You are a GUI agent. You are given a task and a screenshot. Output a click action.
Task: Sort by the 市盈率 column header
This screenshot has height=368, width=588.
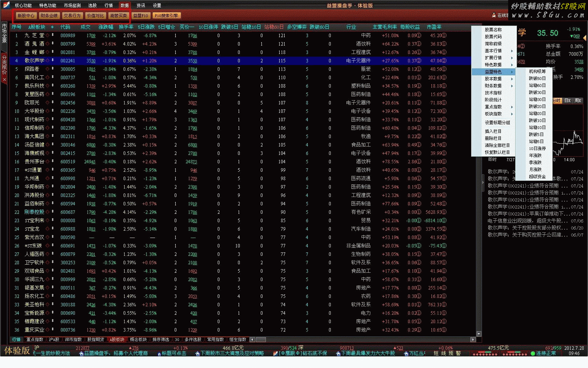(x=434, y=27)
